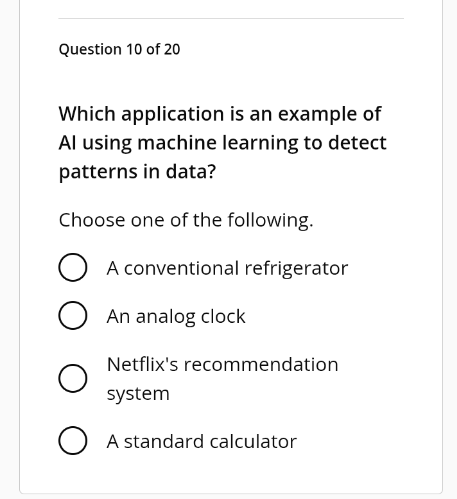Screen dimensions: 457x499
Task: Click the "An analog clock" answer text
Action: (176, 316)
